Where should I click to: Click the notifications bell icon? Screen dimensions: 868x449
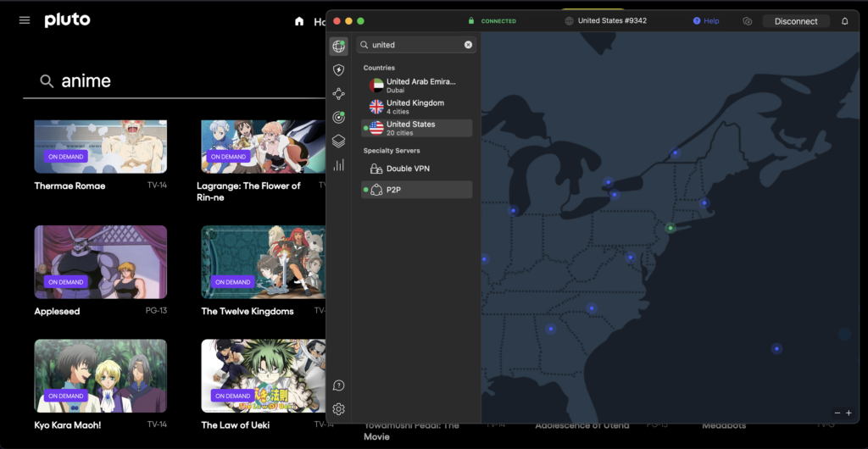845,21
